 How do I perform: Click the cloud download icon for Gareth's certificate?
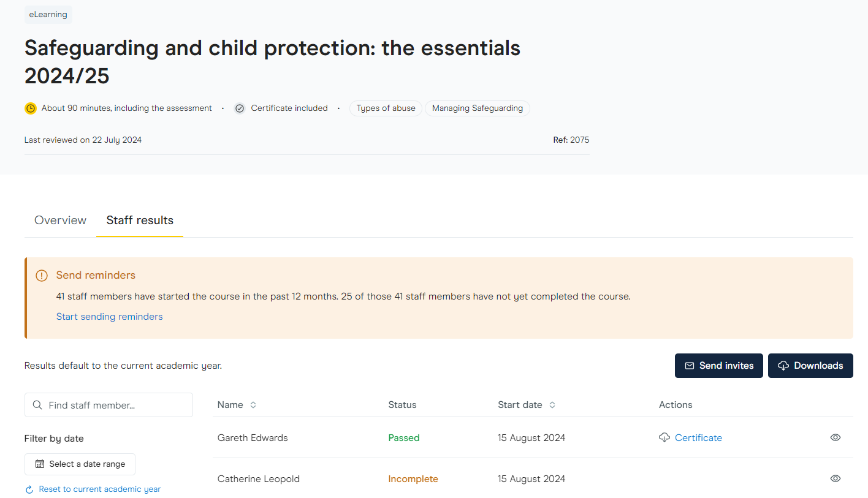[x=664, y=437]
